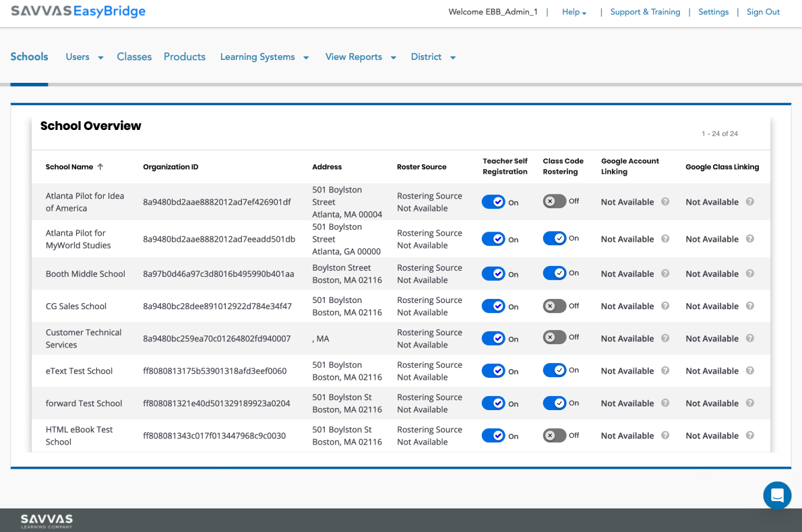This screenshot has height=532, width=802.
Task: Click Google Account Linking help icon for forward Test School
Action: coord(665,403)
